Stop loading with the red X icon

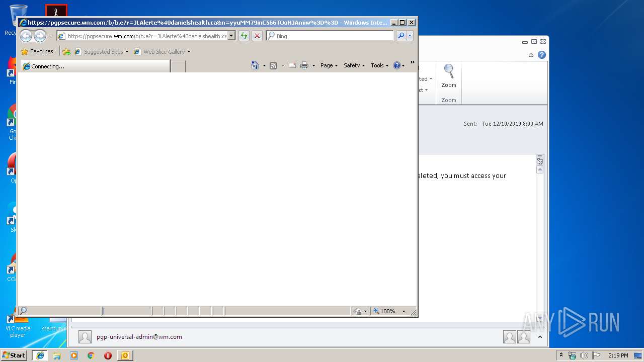(x=257, y=36)
